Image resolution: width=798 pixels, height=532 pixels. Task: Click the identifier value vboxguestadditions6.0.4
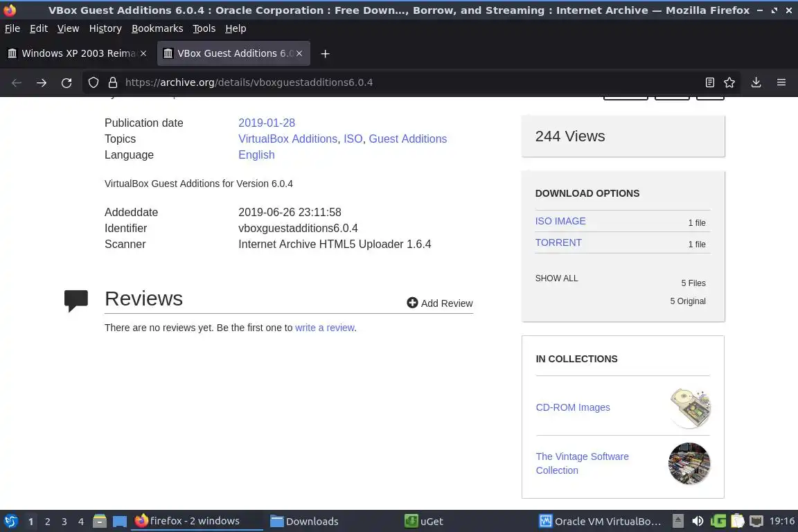[298, 228]
